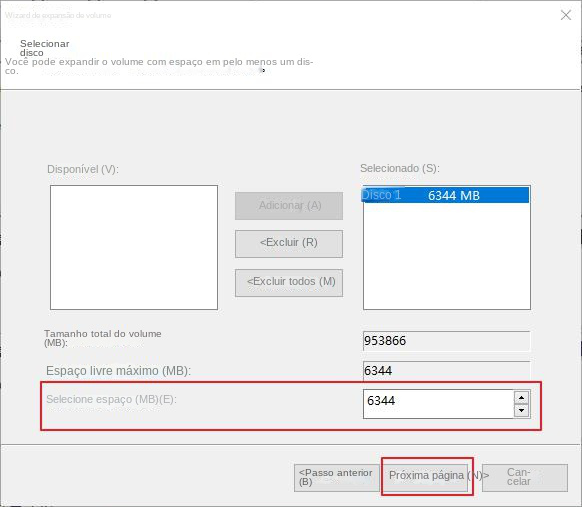Click inside the empty Disponível list
582x507 pixels.
click(x=134, y=248)
